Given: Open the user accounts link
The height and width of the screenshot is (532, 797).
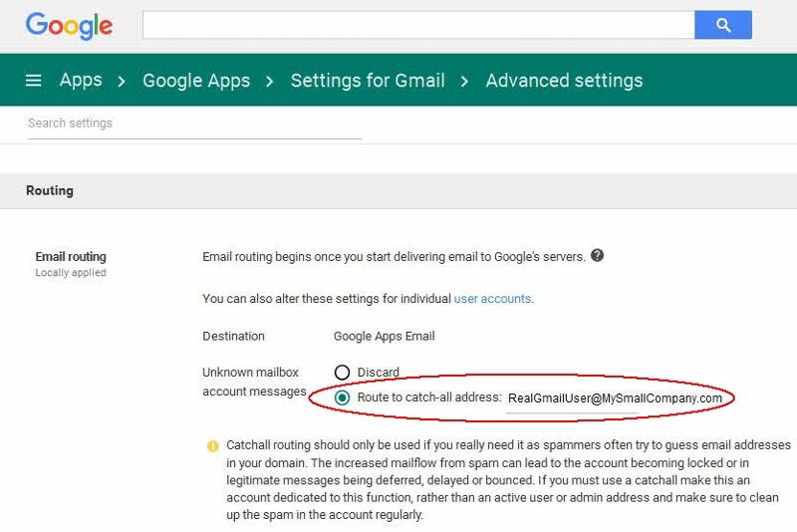Looking at the screenshot, I should pos(492,299).
